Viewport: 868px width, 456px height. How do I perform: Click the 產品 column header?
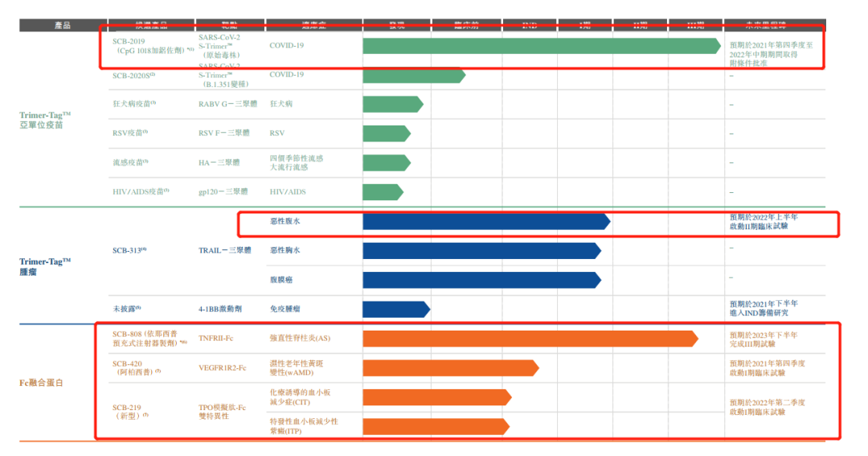pyautogui.click(x=63, y=25)
